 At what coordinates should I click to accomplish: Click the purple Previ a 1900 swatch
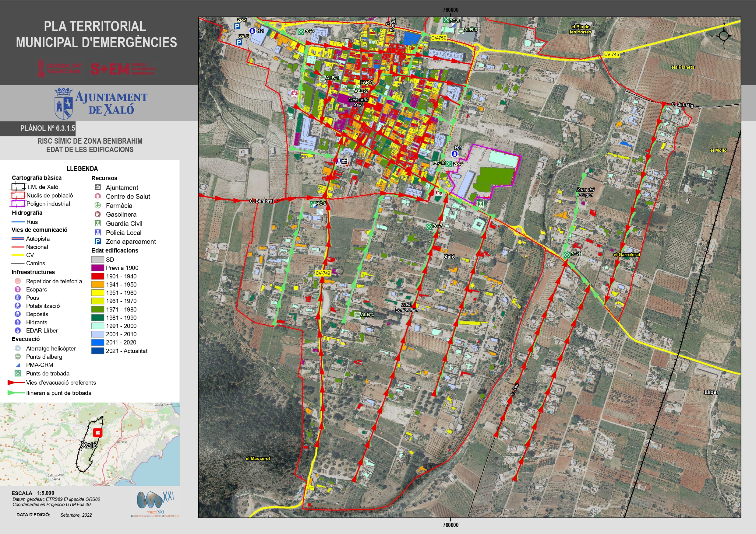tap(98, 267)
